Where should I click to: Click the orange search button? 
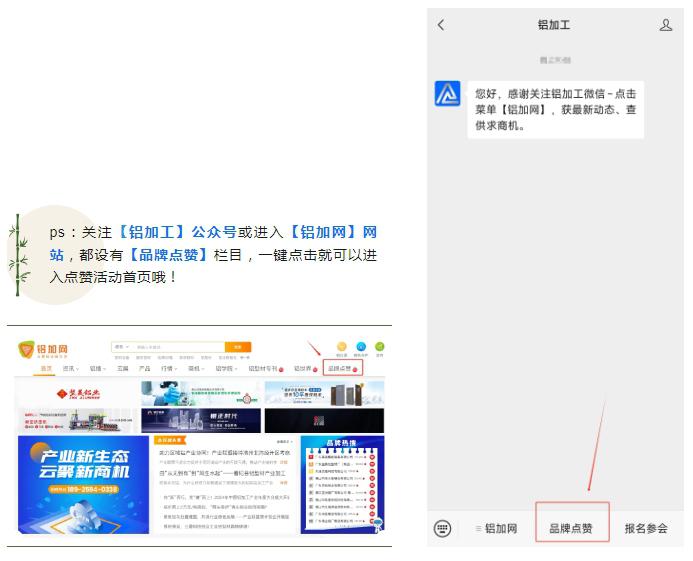238,347
